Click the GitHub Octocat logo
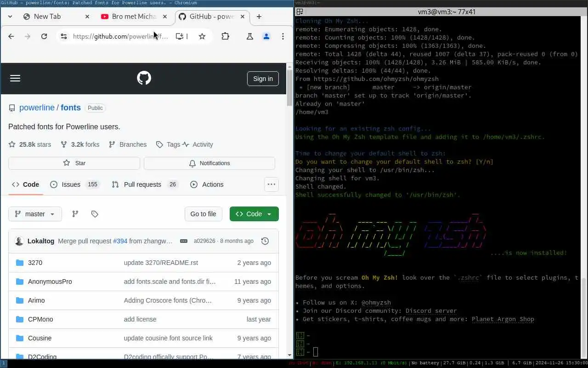This screenshot has width=588, height=368. pos(144,78)
